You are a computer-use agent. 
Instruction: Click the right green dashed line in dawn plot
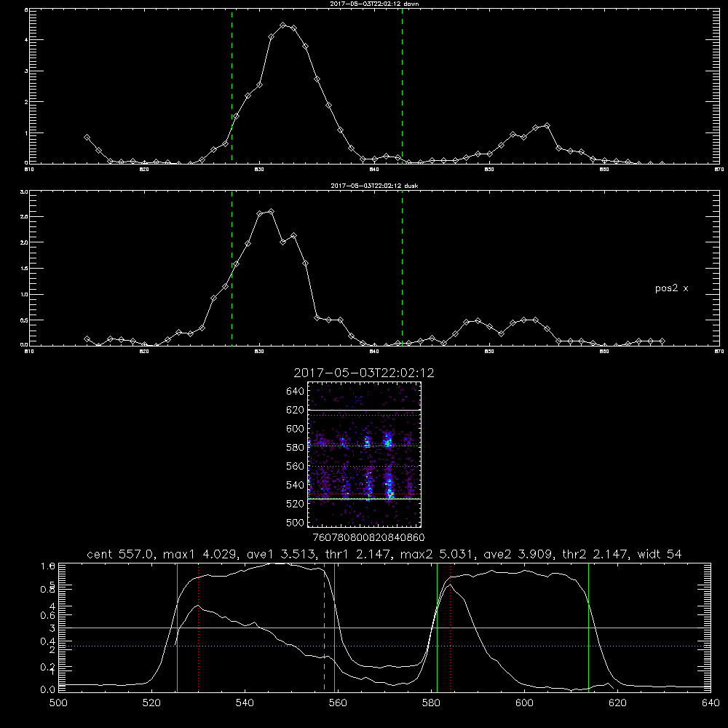tap(402, 86)
